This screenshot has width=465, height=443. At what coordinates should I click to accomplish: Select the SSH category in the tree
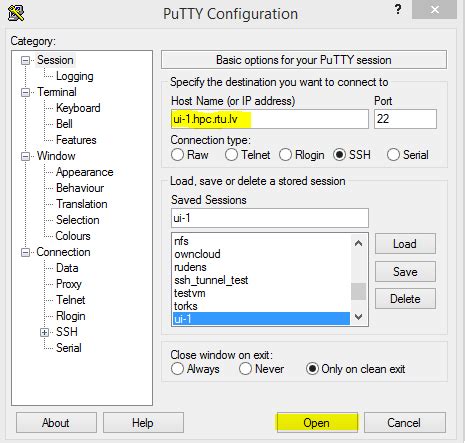tap(67, 332)
